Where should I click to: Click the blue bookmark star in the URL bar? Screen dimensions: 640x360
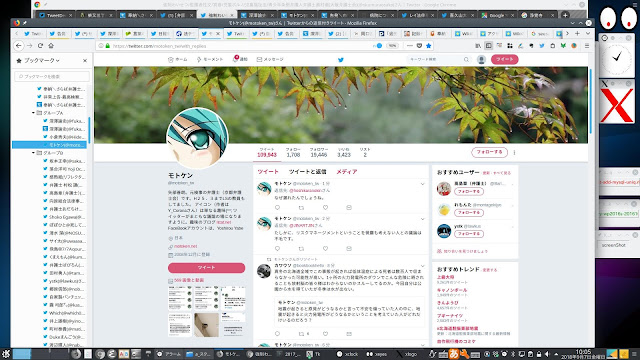click(429, 46)
